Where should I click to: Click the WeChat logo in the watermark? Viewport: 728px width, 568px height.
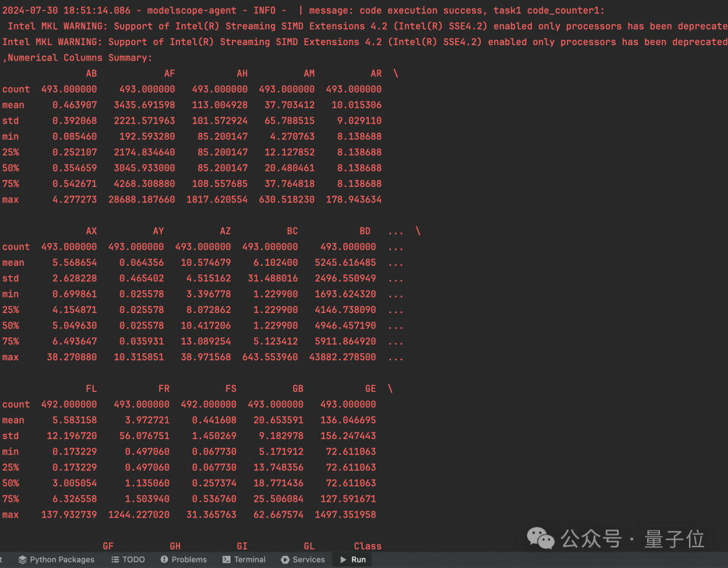(x=541, y=538)
